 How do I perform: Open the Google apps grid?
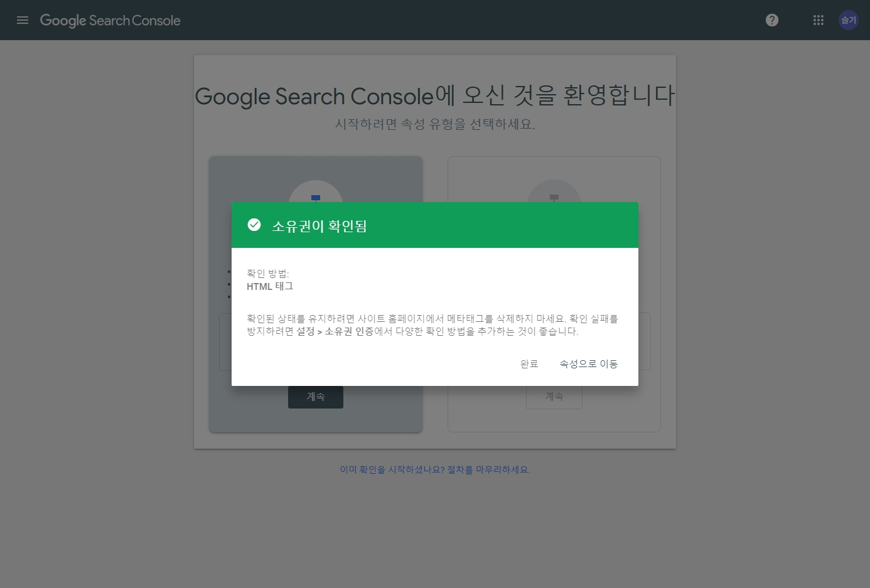[x=819, y=20]
